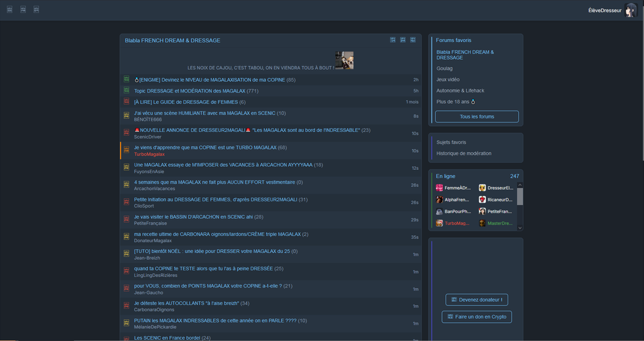Click author name ClioSport
The width and height of the screenshot is (644, 341).
(x=144, y=206)
